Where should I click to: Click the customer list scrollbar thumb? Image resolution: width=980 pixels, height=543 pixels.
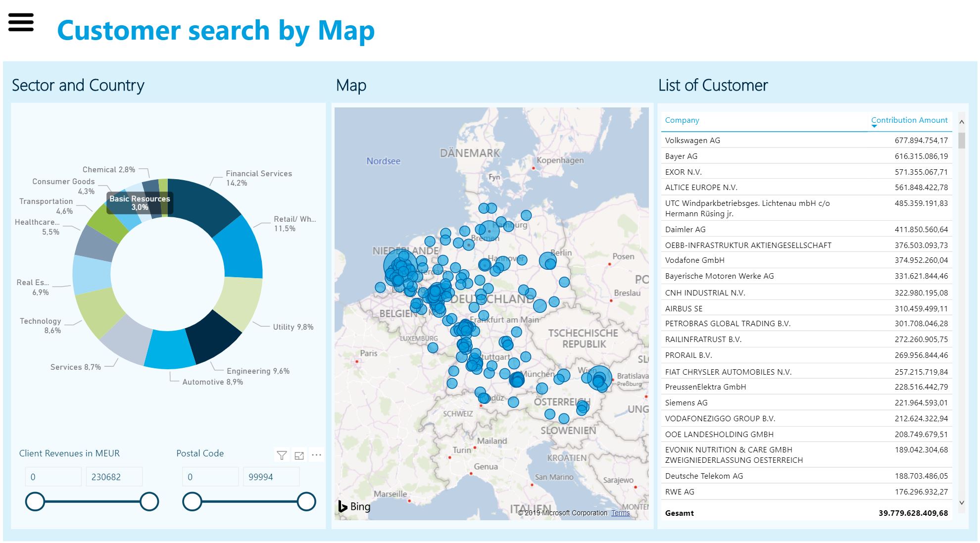tap(961, 141)
